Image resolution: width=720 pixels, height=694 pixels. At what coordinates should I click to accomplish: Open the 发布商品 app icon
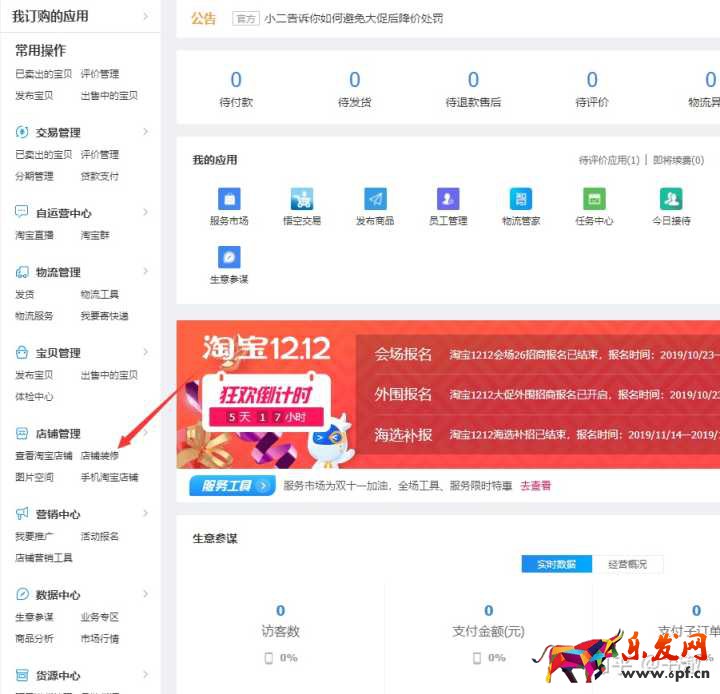click(375, 199)
